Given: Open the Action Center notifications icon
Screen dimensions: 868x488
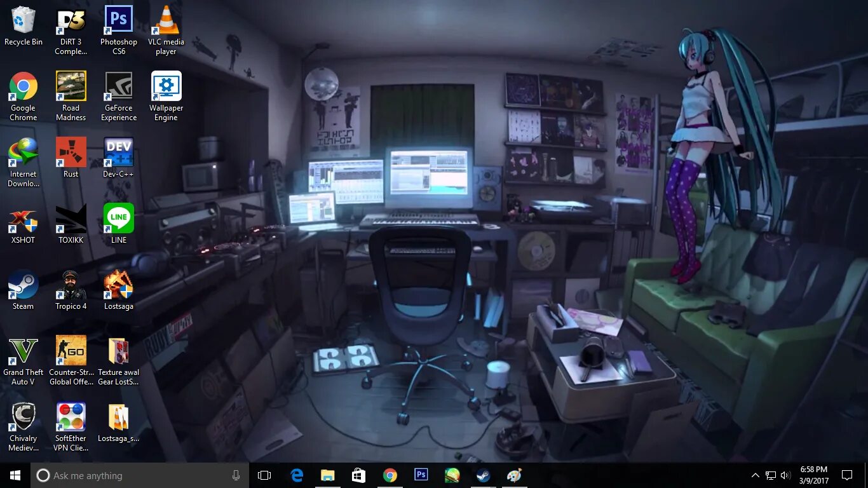Looking at the screenshot, I should pyautogui.click(x=847, y=475).
